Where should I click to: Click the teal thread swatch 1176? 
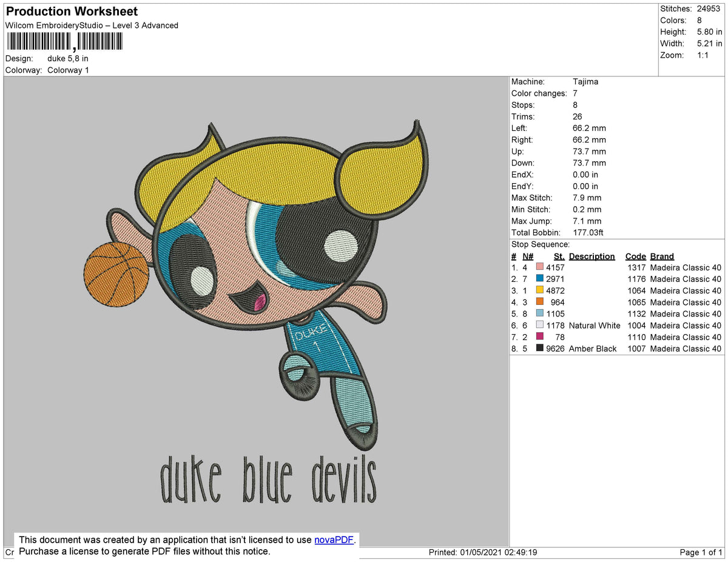click(540, 279)
